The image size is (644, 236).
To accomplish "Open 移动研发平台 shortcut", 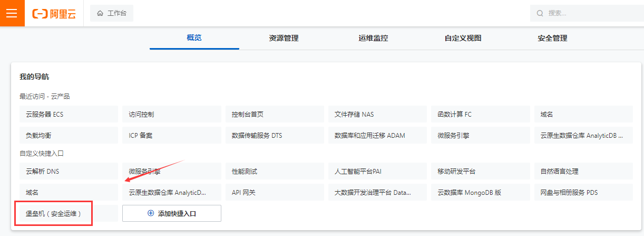I will click(x=481, y=172).
